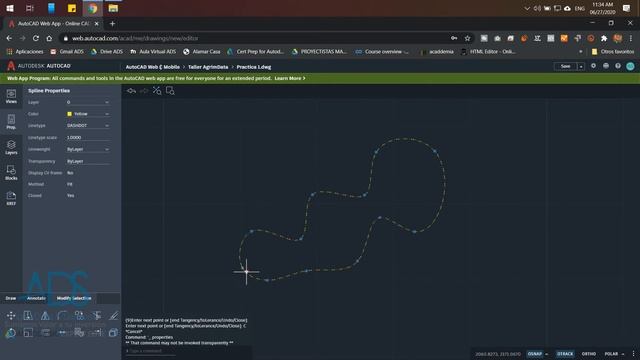Screen dimensions: 640x360
Task: Switch to the Draw tab
Action: 11,298
